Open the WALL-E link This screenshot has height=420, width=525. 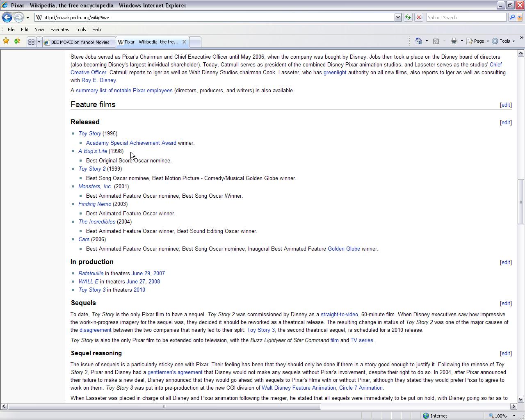89,282
